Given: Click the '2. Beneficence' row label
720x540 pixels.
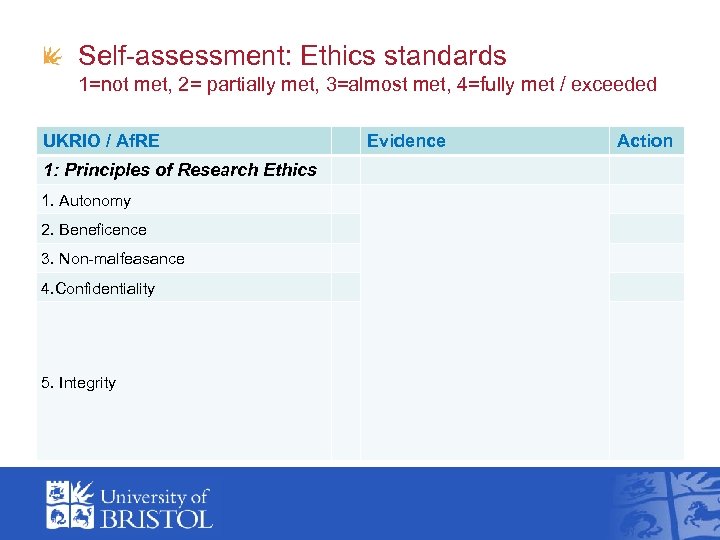Looking at the screenshot, I should click(x=94, y=230).
